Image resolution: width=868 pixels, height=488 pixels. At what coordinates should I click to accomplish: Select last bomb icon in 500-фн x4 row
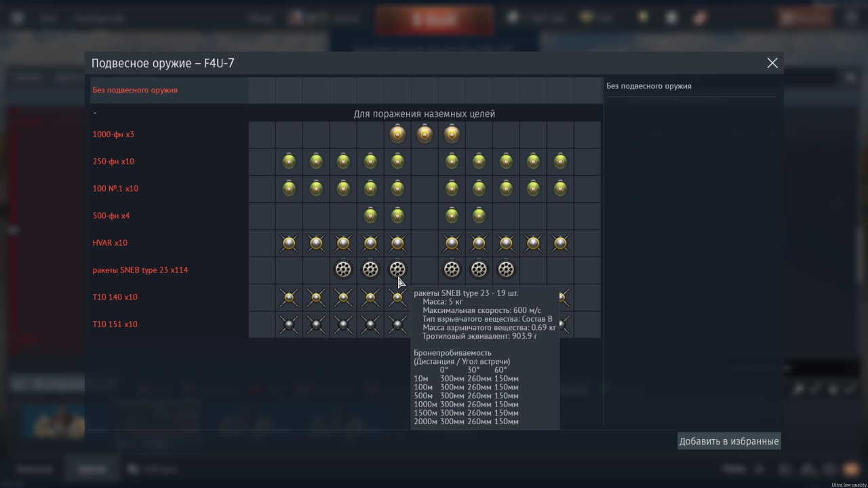pos(479,216)
